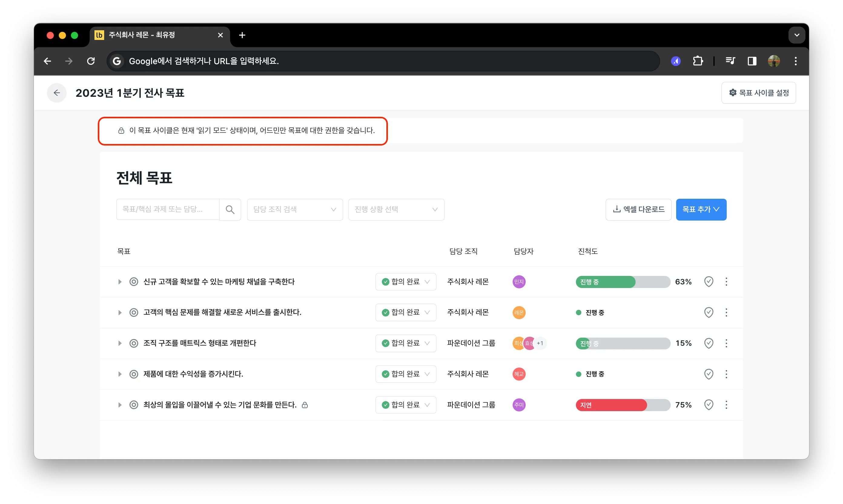This screenshot has height=504, width=843.
Task: Open the Chrome side panel icon
Action: [752, 61]
